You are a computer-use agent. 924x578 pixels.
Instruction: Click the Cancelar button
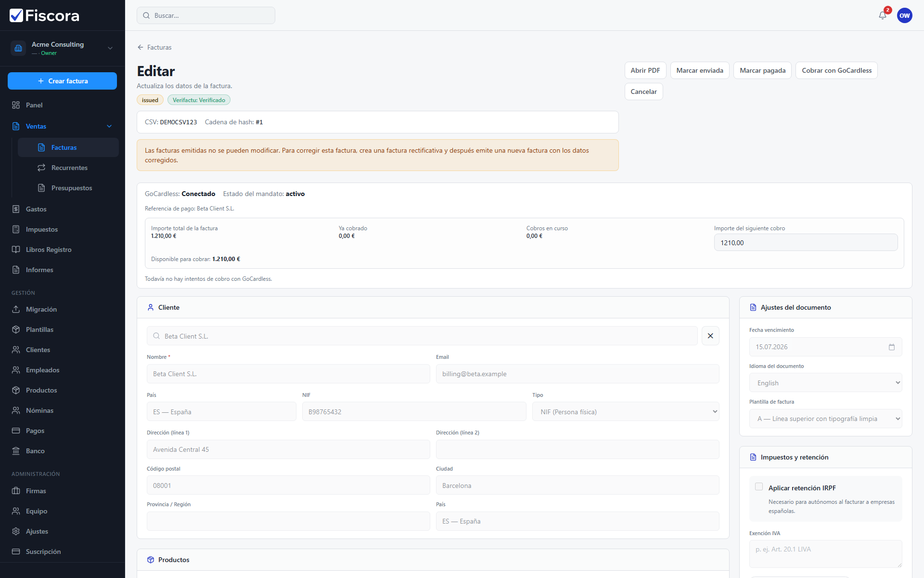click(643, 92)
